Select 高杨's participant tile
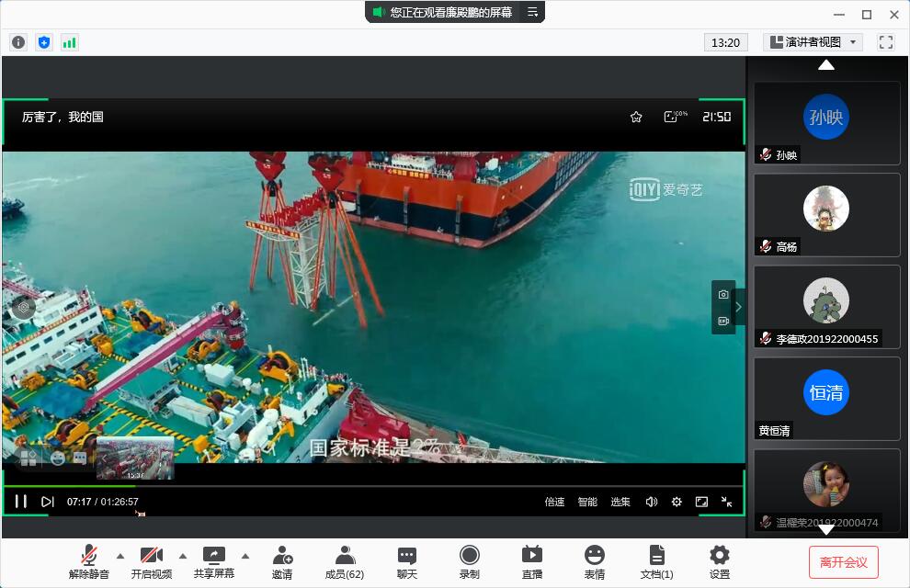The image size is (910, 588). tap(827, 215)
